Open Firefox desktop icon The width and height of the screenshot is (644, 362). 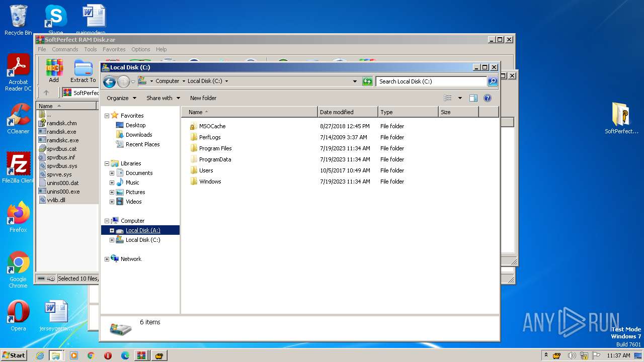click(x=18, y=217)
